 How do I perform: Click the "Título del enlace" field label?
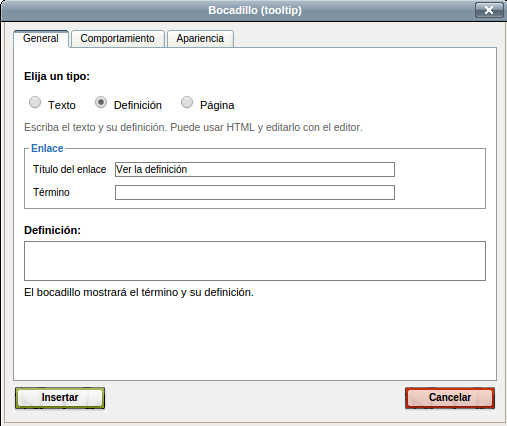point(69,169)
